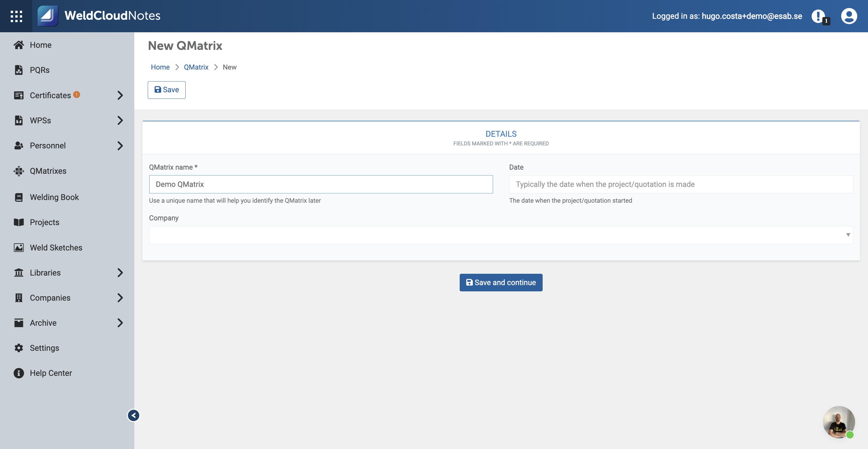The height and width of the screenshot is (449, 868).
Task: Click the QMatrixes matrix icon
Action: point(19,171)
